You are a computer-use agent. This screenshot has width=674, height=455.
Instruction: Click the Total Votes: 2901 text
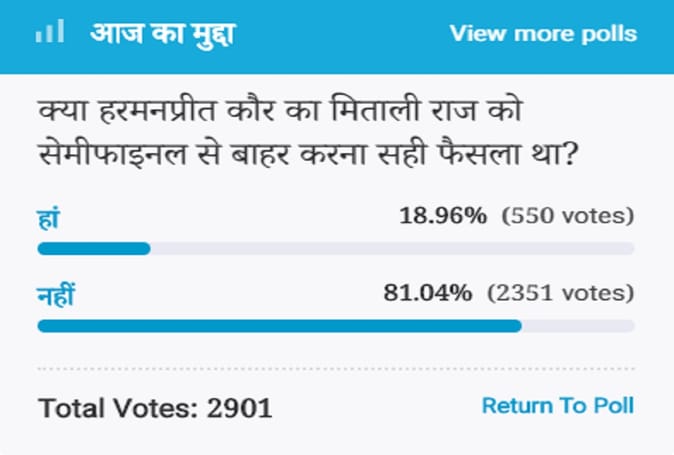(x=155, y=408)
